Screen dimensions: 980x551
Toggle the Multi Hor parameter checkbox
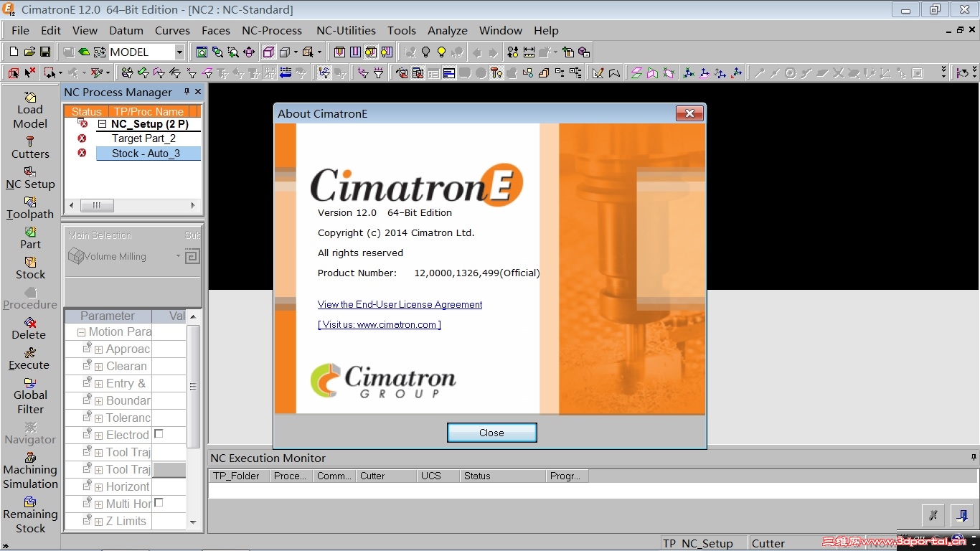[x=159, y=503]
